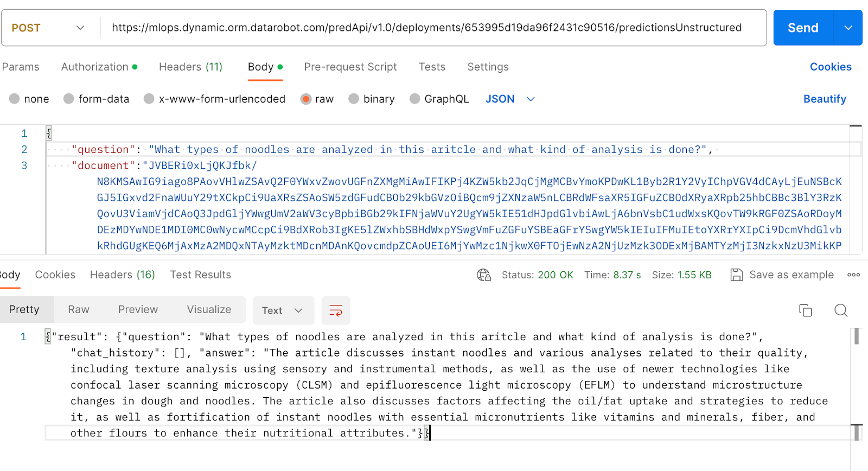Click the Send button
Screen dimensions: 868x471
click(x=802, y=27)
